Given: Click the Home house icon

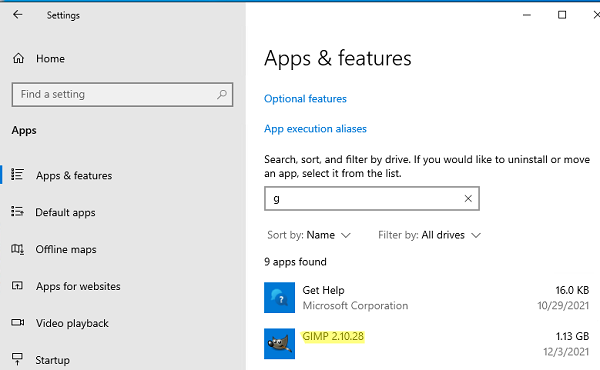Looking at the screenshot, I should tap(18, 59).
